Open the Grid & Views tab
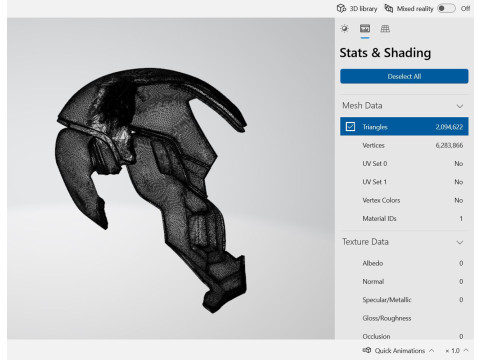Image resolution: width=480 pixels, height=360 pixels. point(385,29)
